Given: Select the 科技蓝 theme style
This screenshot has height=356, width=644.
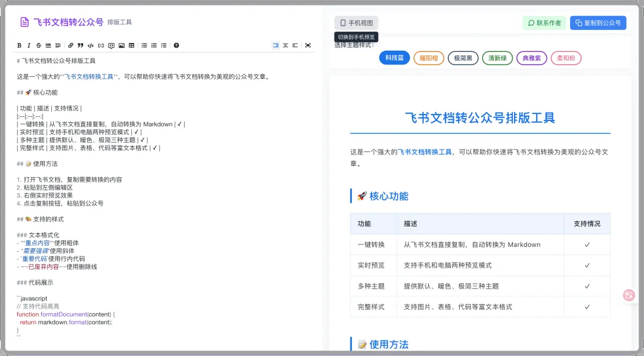Looking at the screenshot, I should pos(394,58).
